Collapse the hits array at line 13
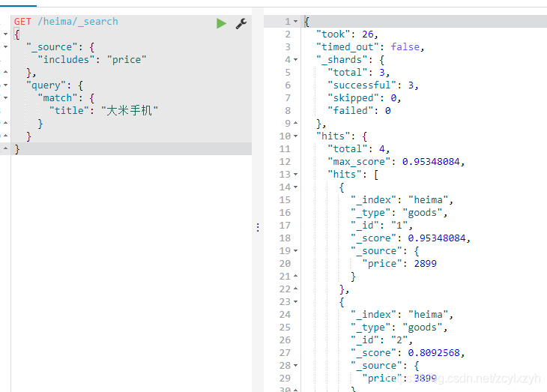The height and width of the screenshot is (392, 547). [296, 174]
